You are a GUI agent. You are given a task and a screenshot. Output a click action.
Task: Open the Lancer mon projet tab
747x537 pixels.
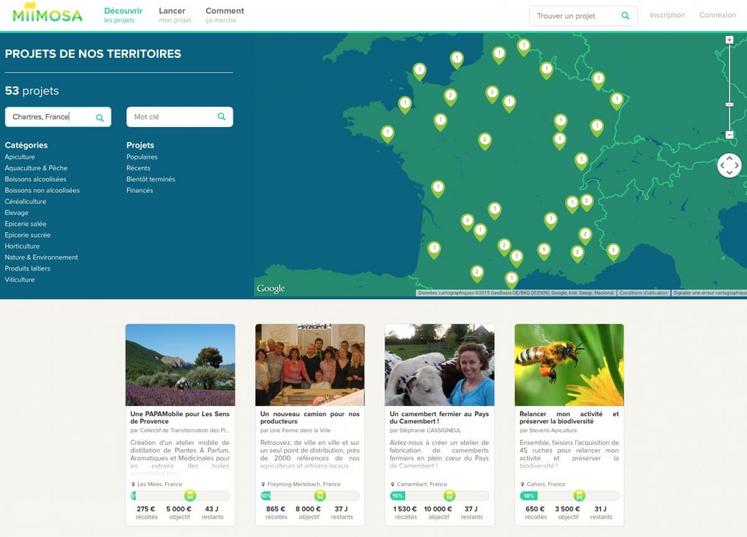tap(173, 15)
